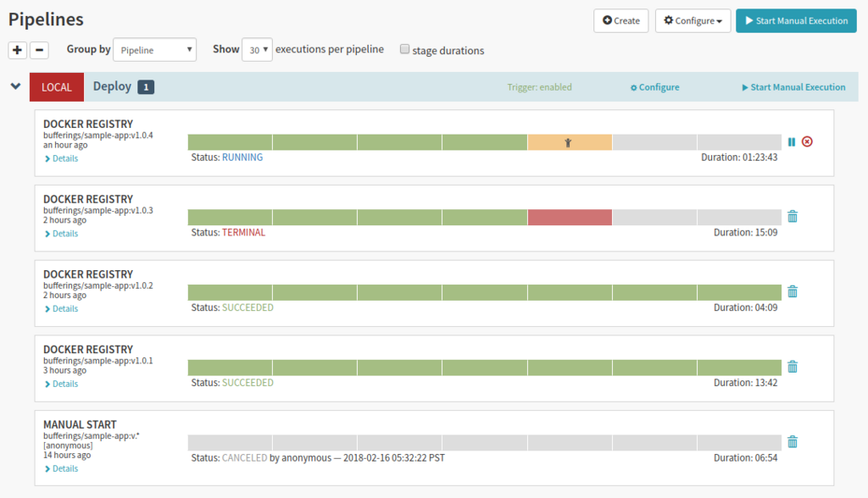Viewport: 868px width, 498px height.
Task: Open the Show 30 executions dropdown
Action: coord(257,50)
